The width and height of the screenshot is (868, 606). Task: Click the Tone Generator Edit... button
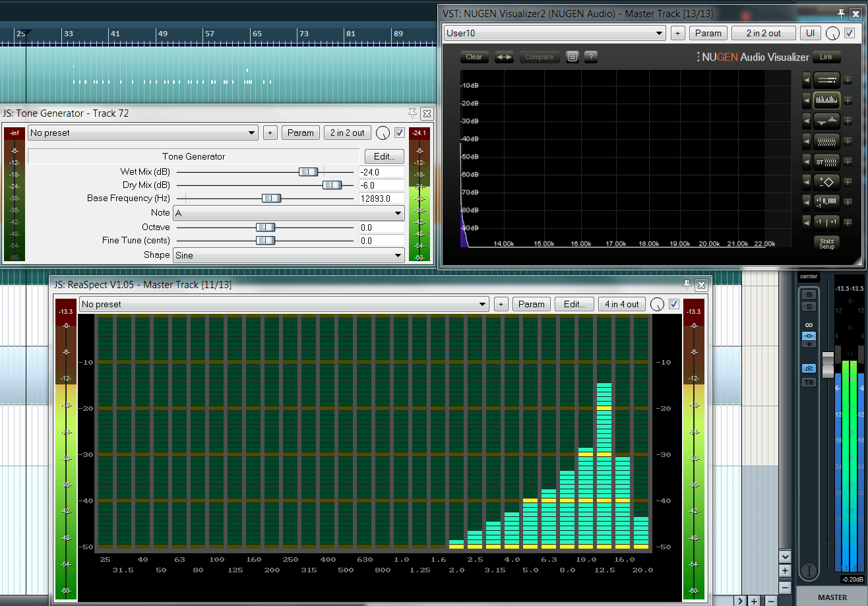pos(384,156)
